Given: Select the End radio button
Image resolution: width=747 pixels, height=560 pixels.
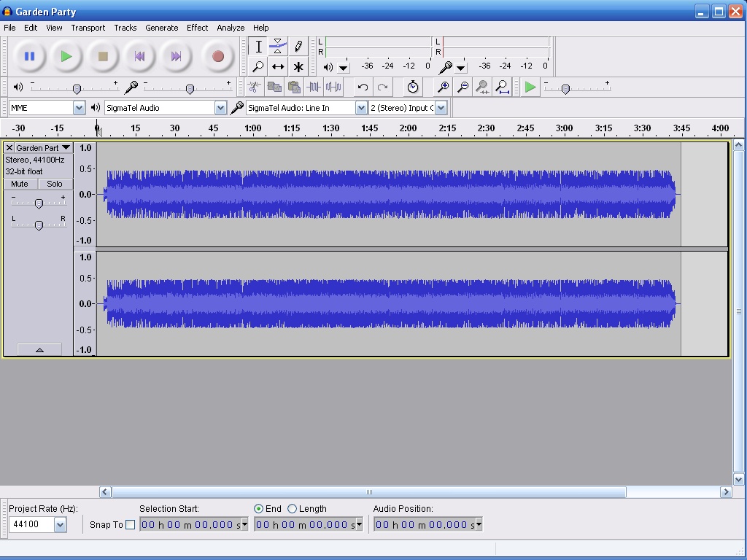Looking at the screenshot, I should tap(259, 508).
